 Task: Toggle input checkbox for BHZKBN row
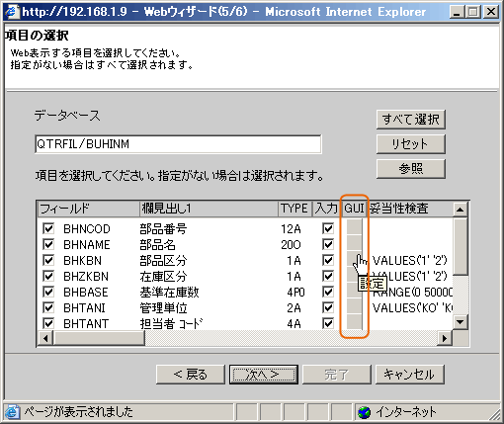[x=328, y=276]
